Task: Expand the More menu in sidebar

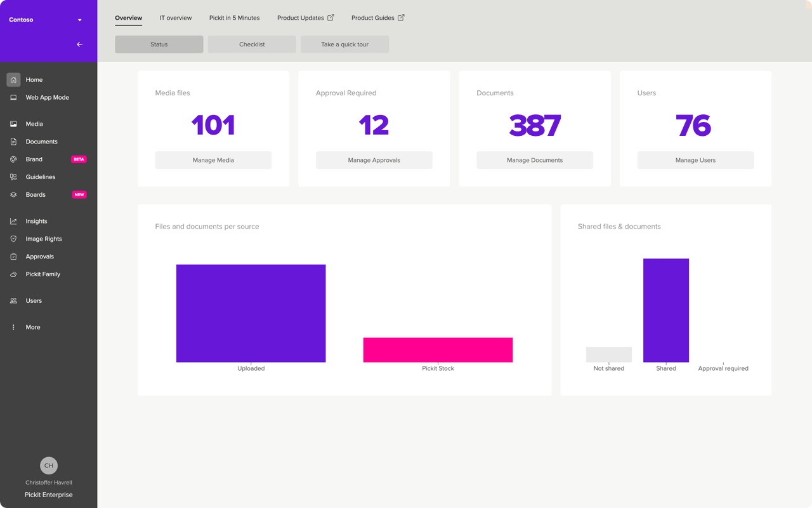Action: pos(13,328)
